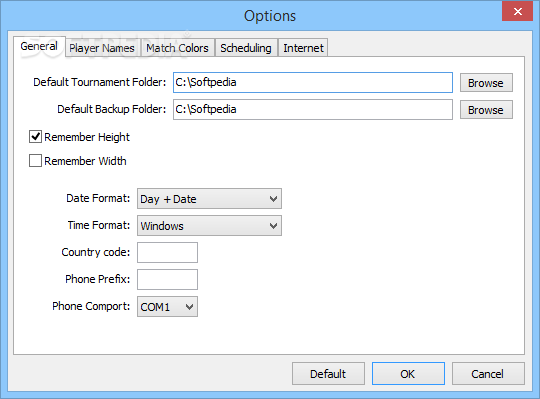Switch to the Scheduling tab
Image resolution: width=540 pixels, height=399 pixels.
246,48
